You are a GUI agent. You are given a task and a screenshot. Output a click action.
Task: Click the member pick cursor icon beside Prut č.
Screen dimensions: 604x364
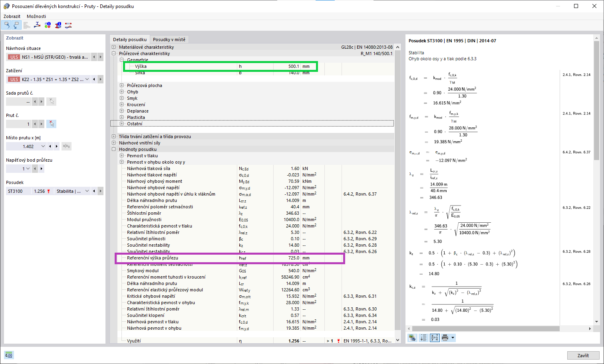coord(51,124)
